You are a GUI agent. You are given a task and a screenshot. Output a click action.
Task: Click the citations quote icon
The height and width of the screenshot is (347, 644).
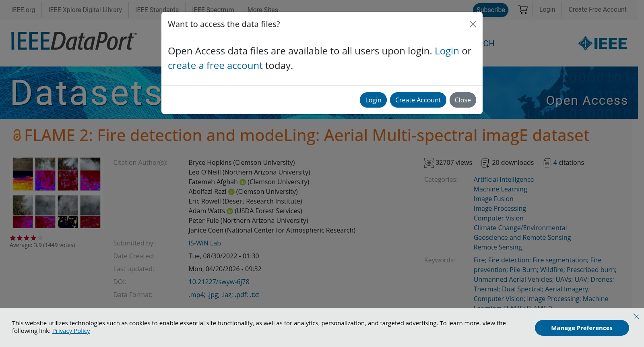547,163
